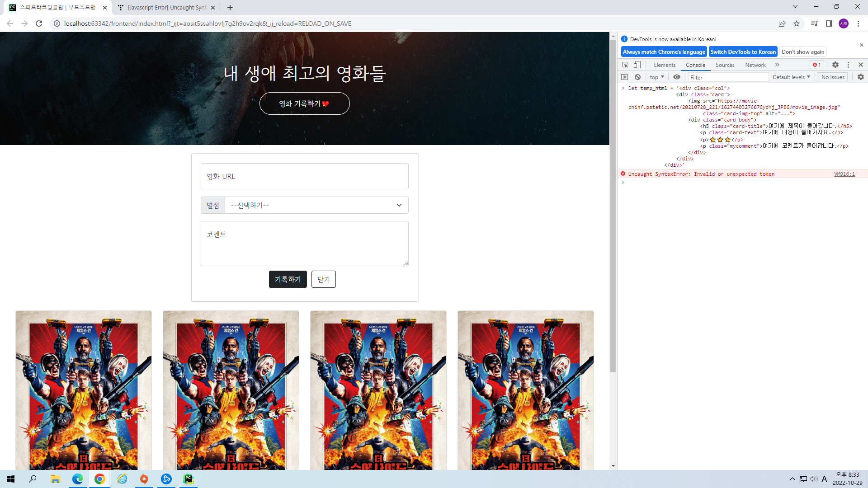The image size is (868, 488).
Task: Open the volume control in system tray
Action: click(814, 479)
